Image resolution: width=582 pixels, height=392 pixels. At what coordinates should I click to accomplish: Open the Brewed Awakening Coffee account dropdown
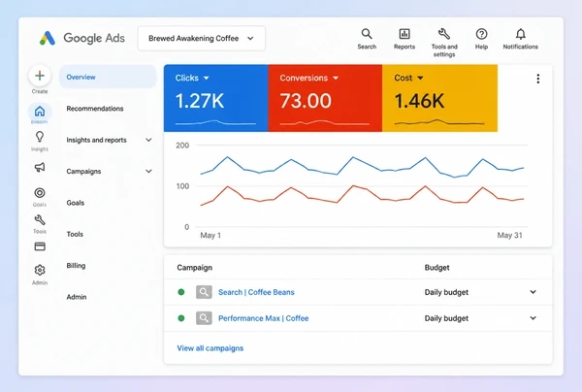[202, 38]
